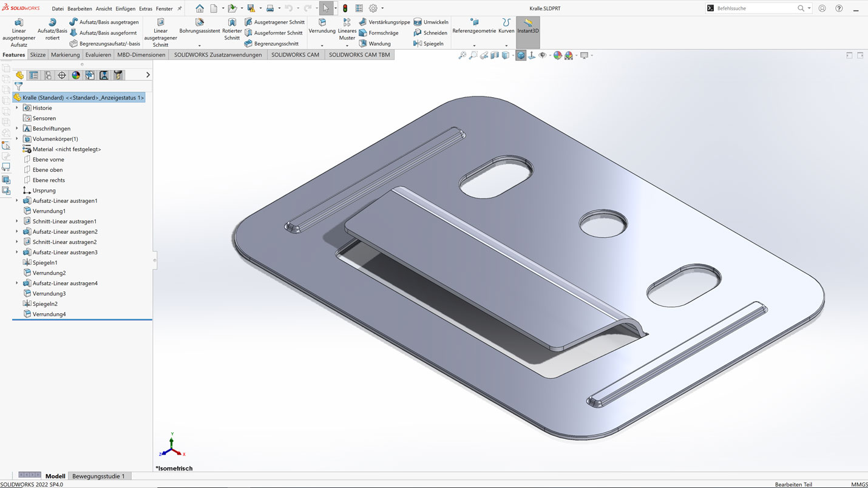Choose Rotierter Schnitt revolved cut tool
The height and width of the screenshot is (488, 868).
click(x=232, y=30)
